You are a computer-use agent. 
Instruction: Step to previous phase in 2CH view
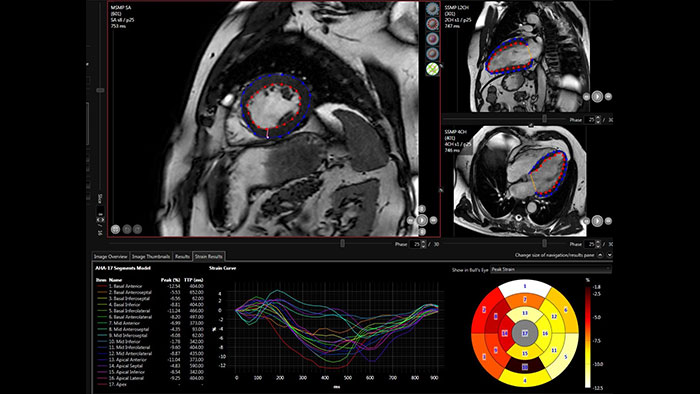point(586,96)
